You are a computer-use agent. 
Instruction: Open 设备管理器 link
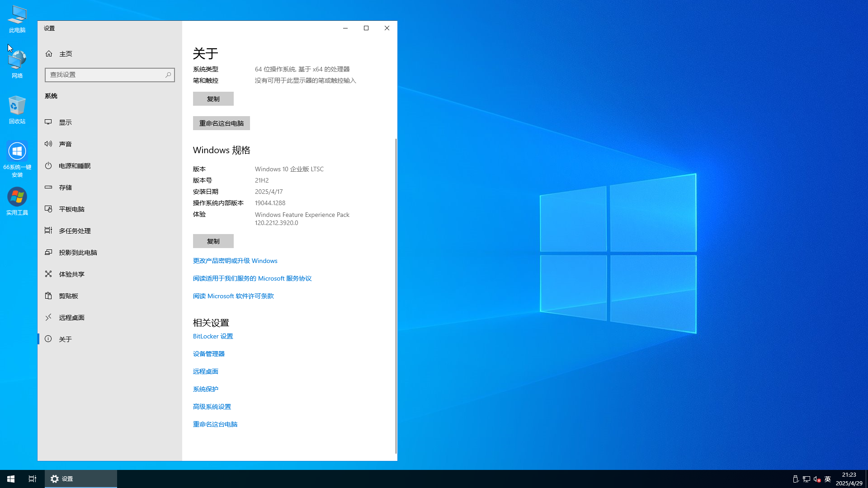pos(209,354)
